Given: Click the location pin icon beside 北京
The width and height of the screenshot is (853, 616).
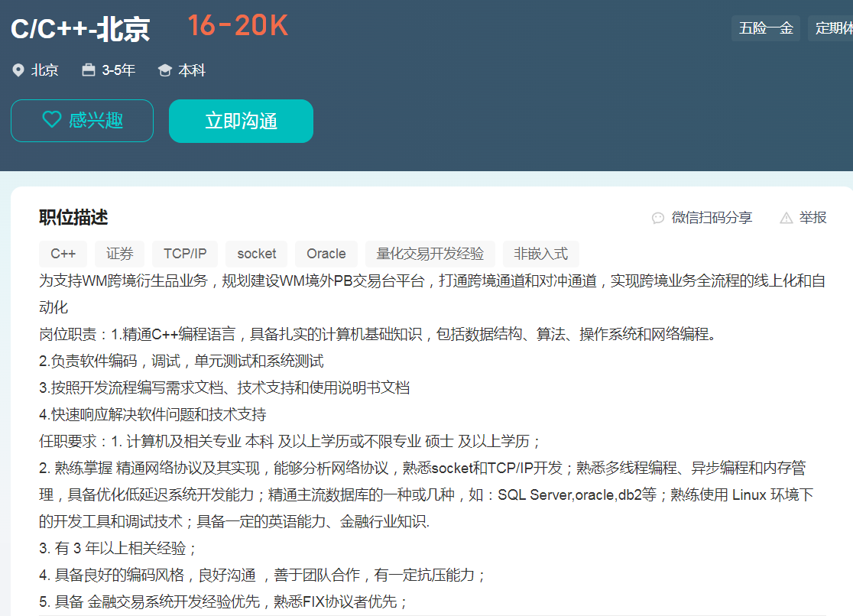Looking at the screenshot, I should tap(18, 70).
